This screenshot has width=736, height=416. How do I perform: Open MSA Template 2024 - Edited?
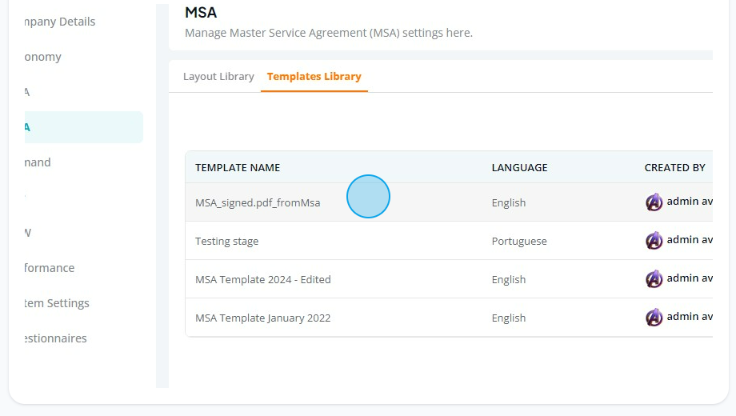[x=263, y=279]
